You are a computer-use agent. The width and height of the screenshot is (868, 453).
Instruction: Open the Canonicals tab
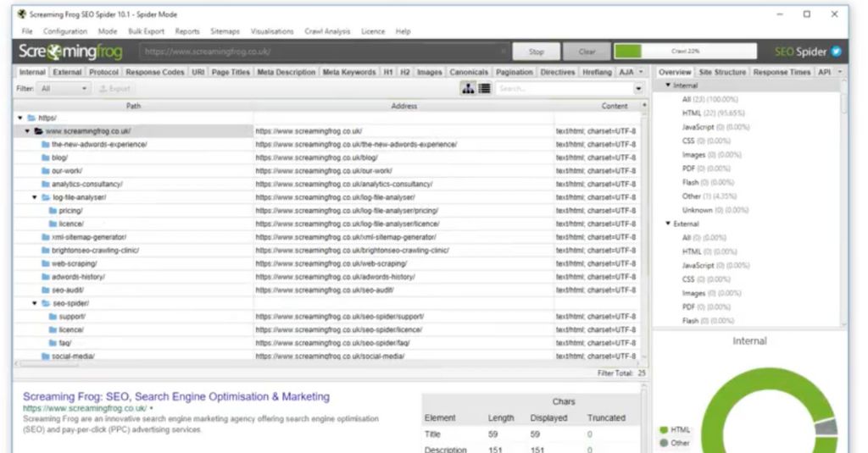[x=469, y=72]
